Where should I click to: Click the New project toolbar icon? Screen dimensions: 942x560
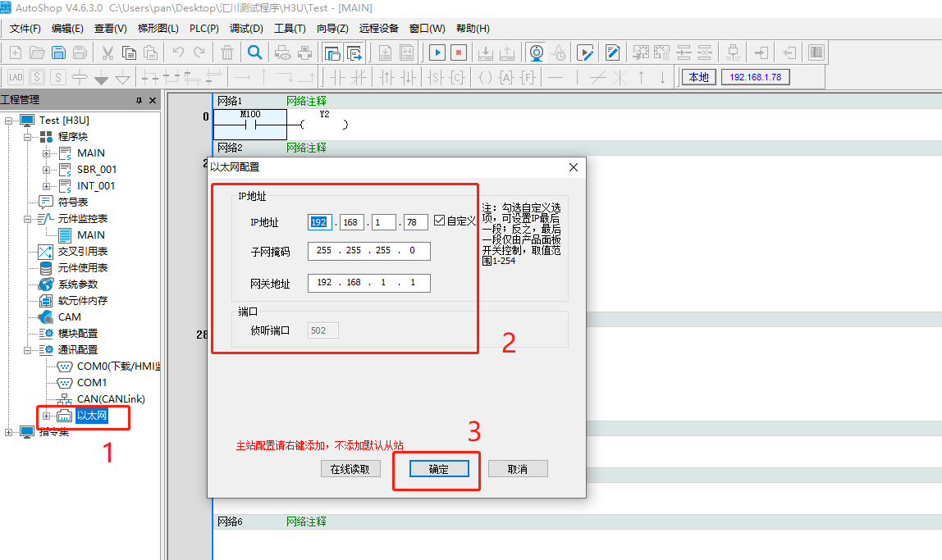tap(16, 52)
